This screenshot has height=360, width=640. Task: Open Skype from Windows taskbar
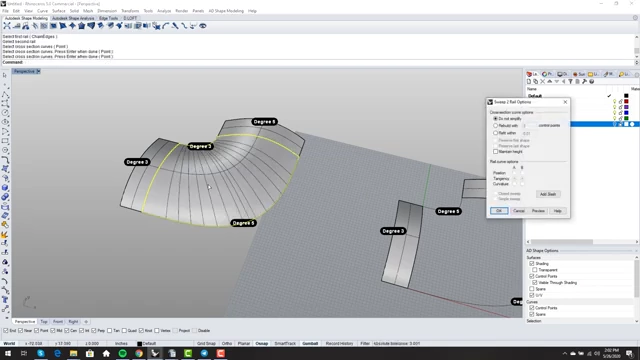[40, 353]
